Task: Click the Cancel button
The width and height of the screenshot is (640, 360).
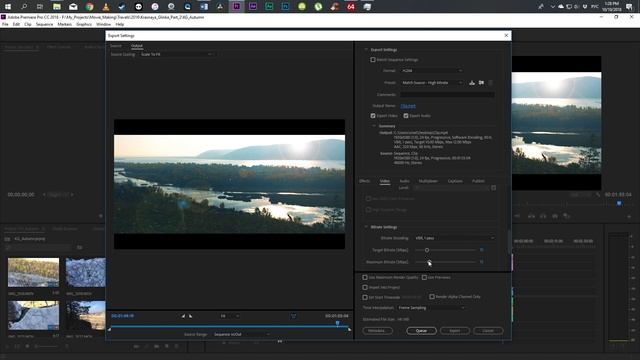Action: tap(488, 331)
